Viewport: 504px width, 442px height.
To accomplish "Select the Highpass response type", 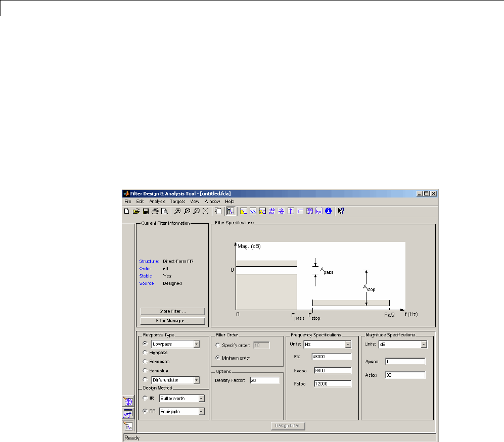I will click(145, 353).
